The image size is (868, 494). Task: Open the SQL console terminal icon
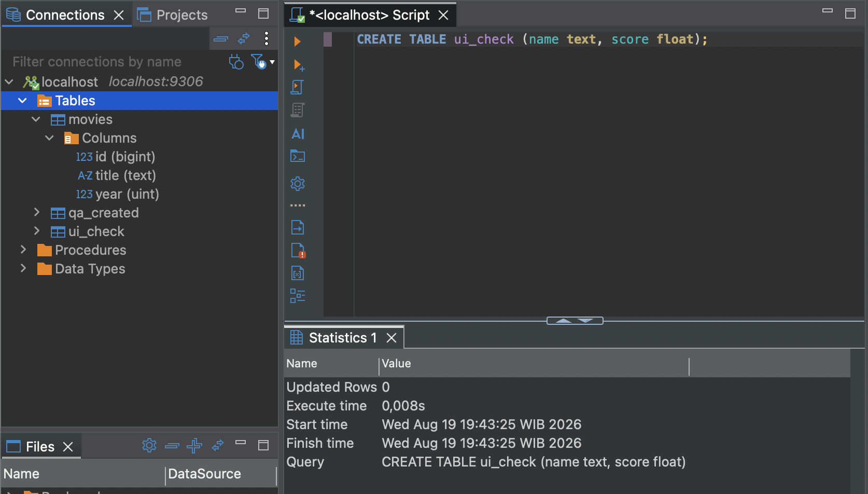(x=298, y=156)
